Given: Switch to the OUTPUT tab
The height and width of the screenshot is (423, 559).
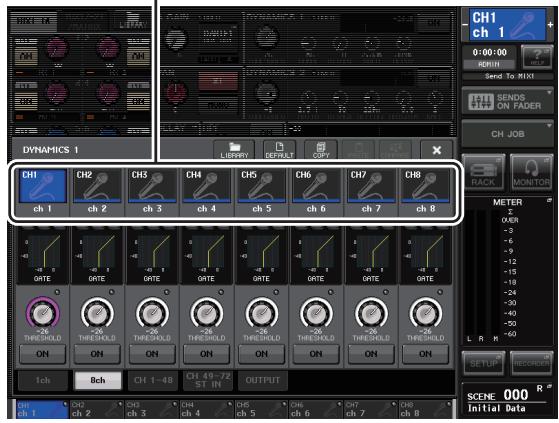Looking at the screenshot, I should pos(263,380).
